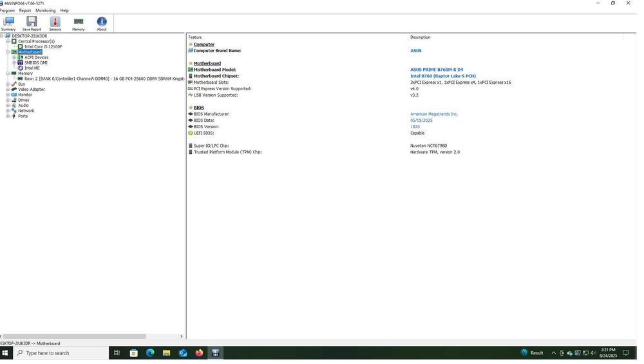Open the Memory toolbar icon
This screenshot has height=364, width=644.
click(x=79, y=24)
